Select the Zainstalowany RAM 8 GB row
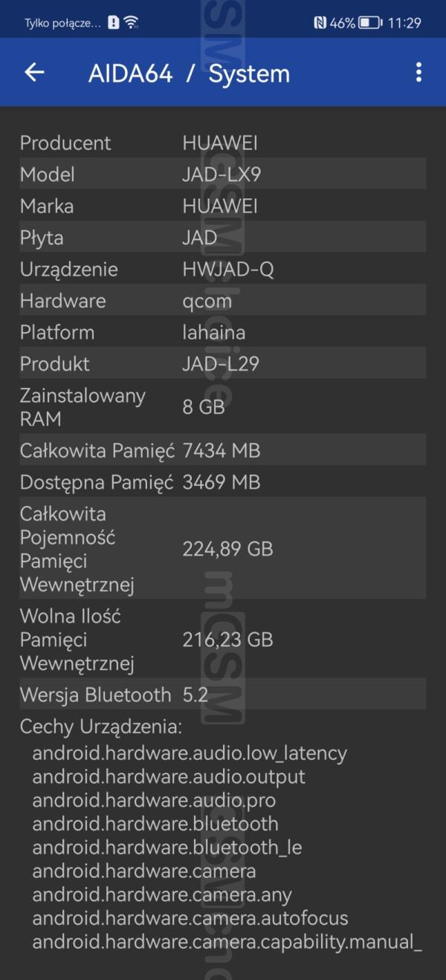The image size is (446, 980). pyautogui.click(x=222, y=406)
